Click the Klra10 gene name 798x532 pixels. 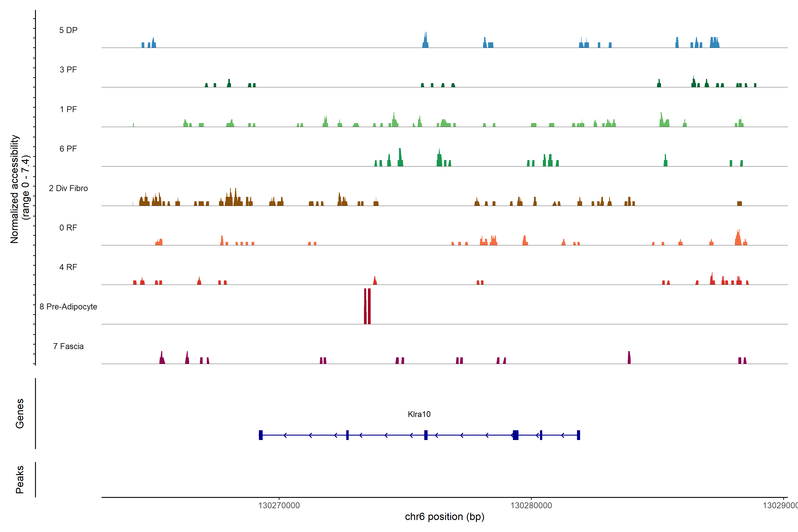[x=419, y=414]
